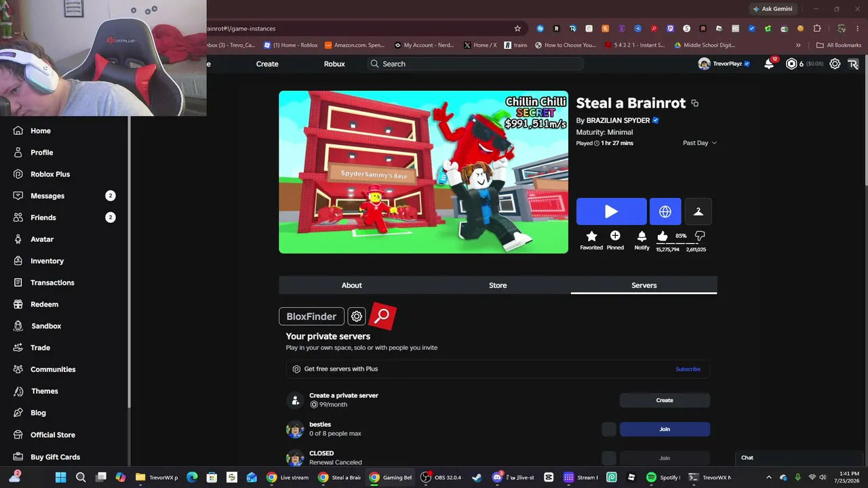Screen dimensions: 868x488
Task: Open the Chrome three-dot menu
Action: (x=857, y=28)
